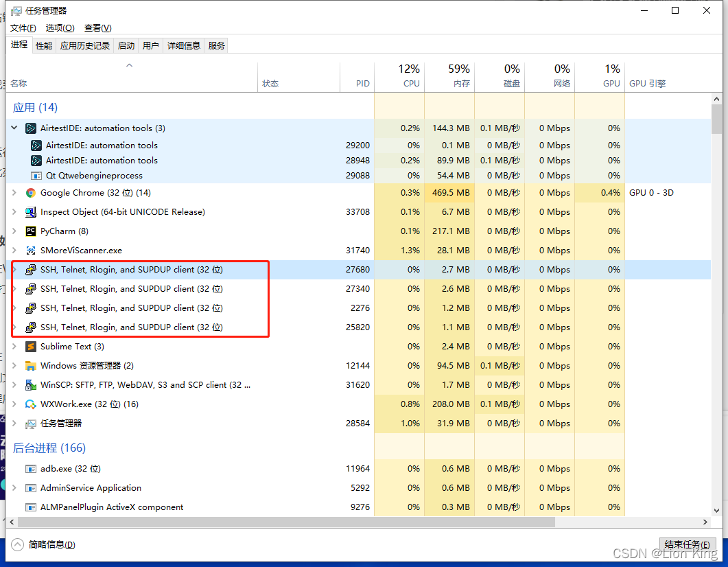The height and width of the screenshot is (567, 728).
Task: Click the vertical scrollbar up arrow
Action: (716, 99)
